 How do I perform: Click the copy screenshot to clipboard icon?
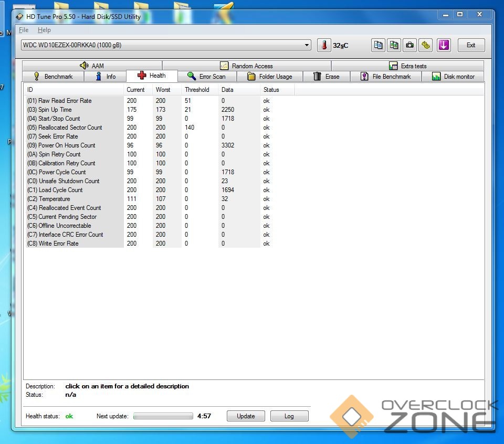394,45
